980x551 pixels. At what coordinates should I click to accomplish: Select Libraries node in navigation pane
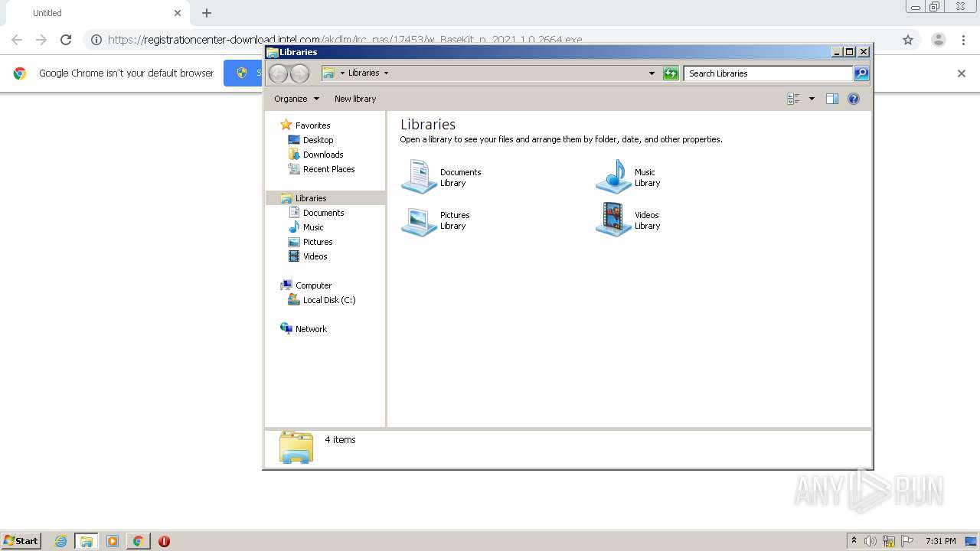[311, 198]
